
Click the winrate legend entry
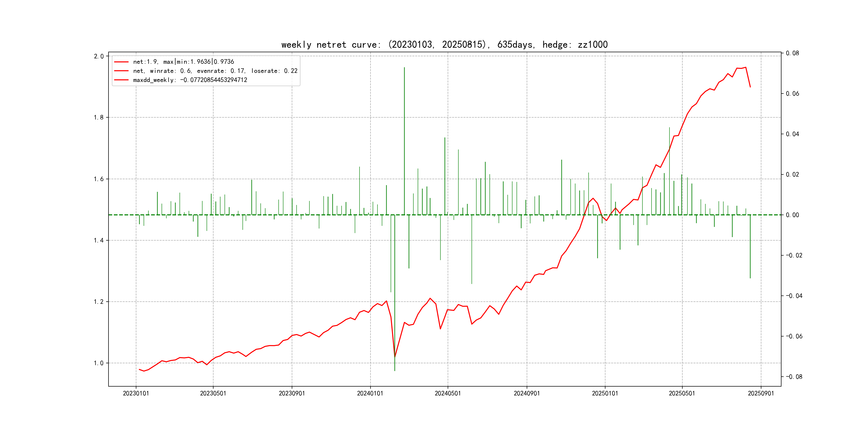tap(215, 71)
